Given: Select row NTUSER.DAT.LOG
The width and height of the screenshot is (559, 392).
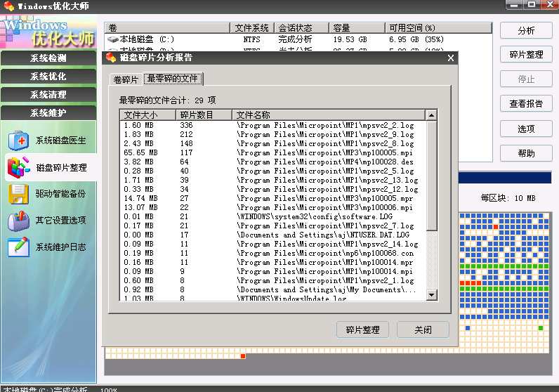Looking at the screenshot, I should tap(272, 235).
